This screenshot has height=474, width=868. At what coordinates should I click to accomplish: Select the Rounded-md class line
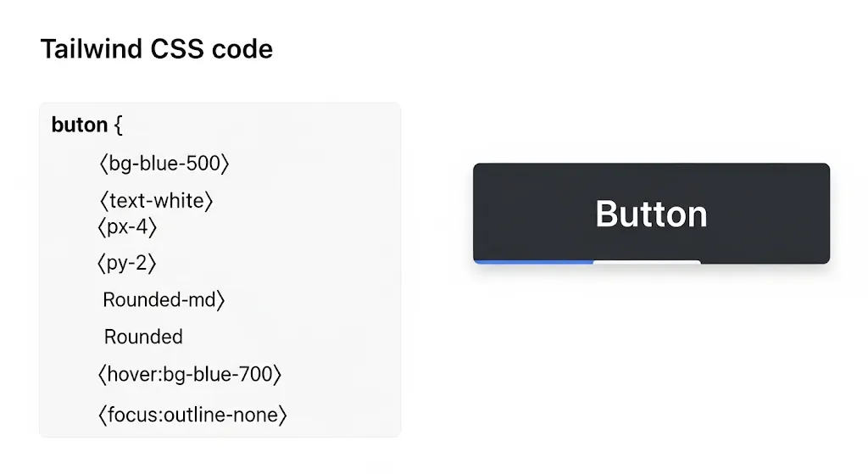pyautogui.click(x=164, y=300)
